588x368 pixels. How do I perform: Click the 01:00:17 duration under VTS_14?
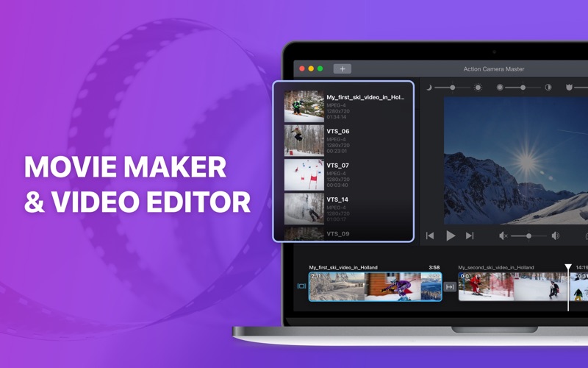[x=337, y=219]
